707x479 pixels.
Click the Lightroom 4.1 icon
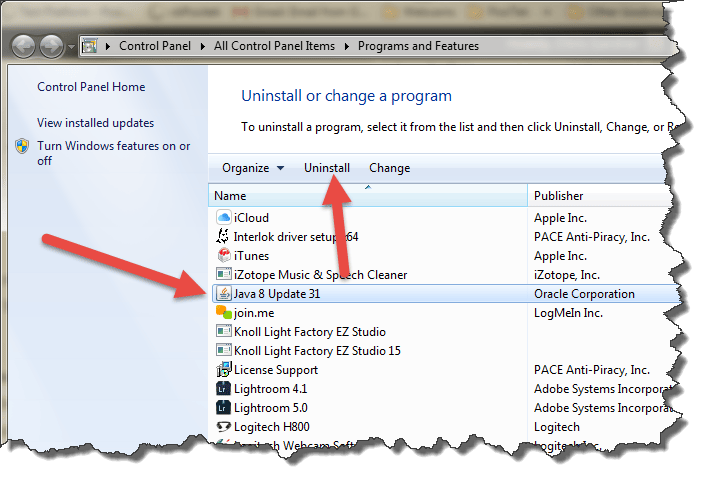224,388
